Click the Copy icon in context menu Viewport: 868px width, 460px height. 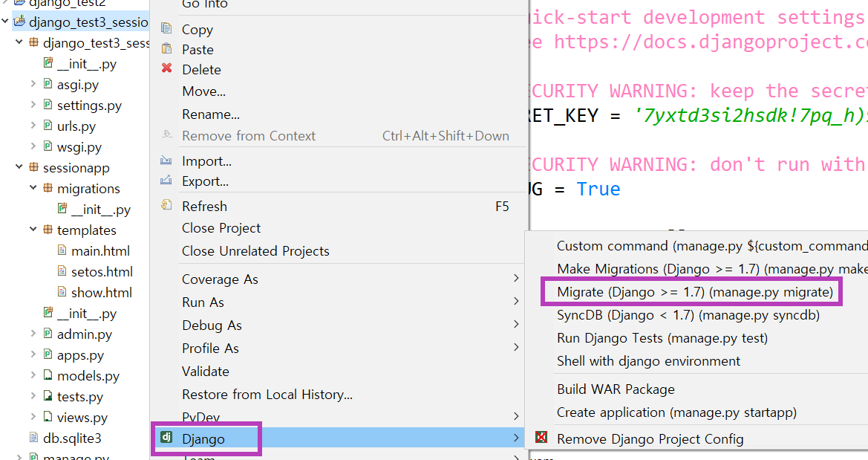(x=166, y=28)
